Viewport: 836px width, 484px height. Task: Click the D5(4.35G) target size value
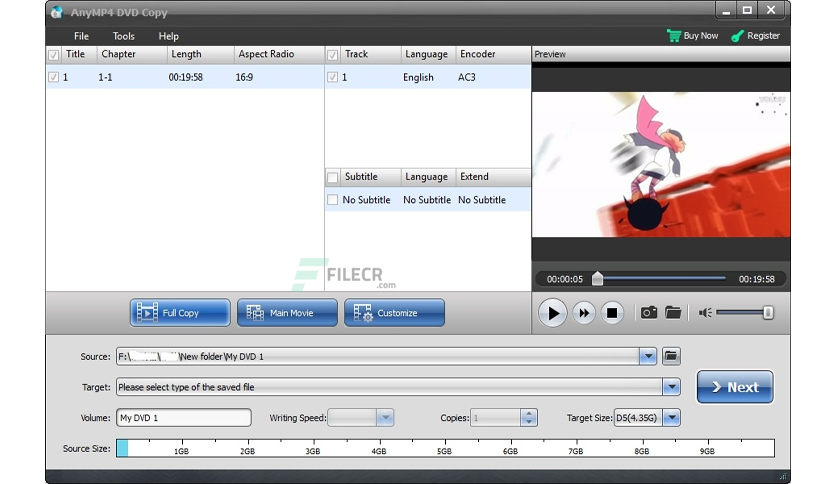click(x=638, y=417)
